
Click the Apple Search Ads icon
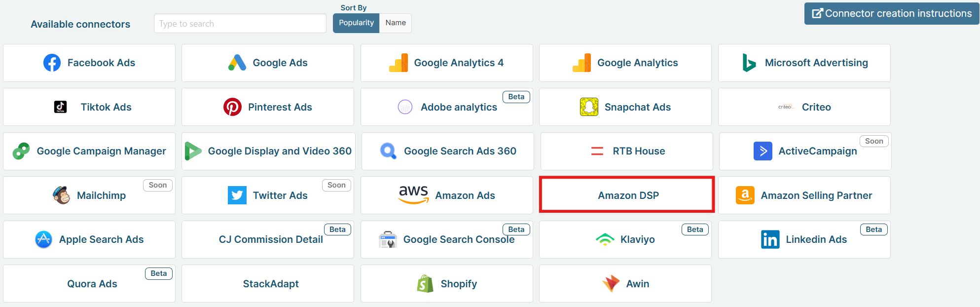[44, 239]
